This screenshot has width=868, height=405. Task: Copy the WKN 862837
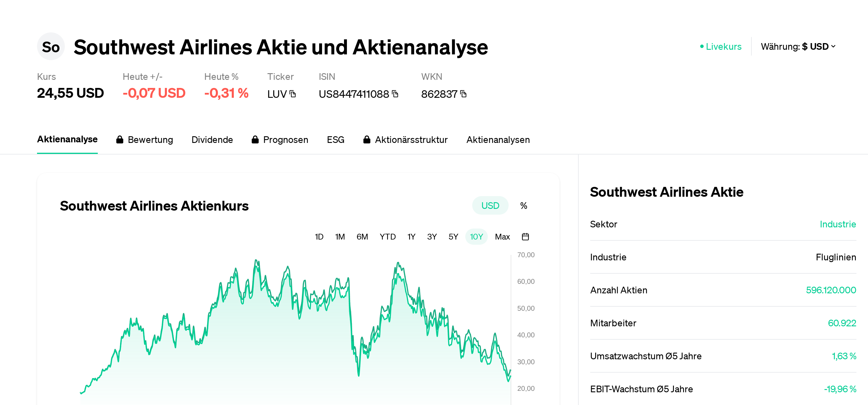pyautogui.click(x=463, y=94)
